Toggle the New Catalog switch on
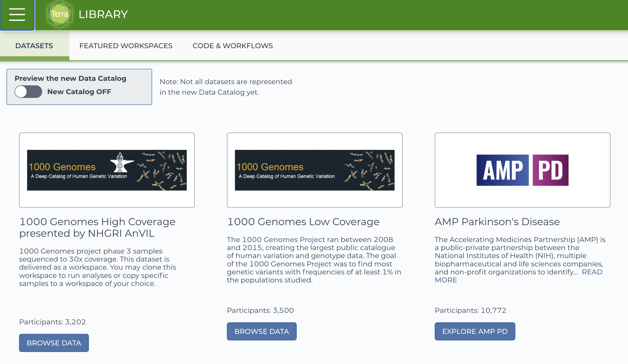Viewport: 628px width, 364px height. [x=28, y=92]
